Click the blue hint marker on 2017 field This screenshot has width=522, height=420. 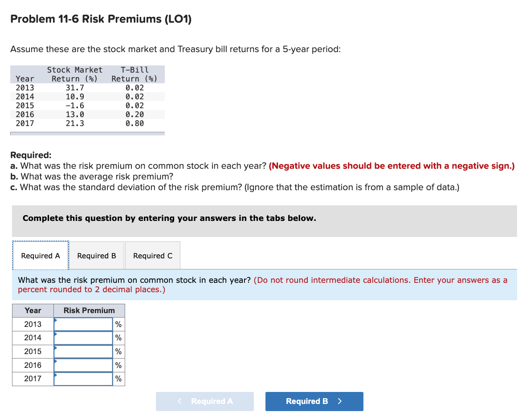coord(55,375)
